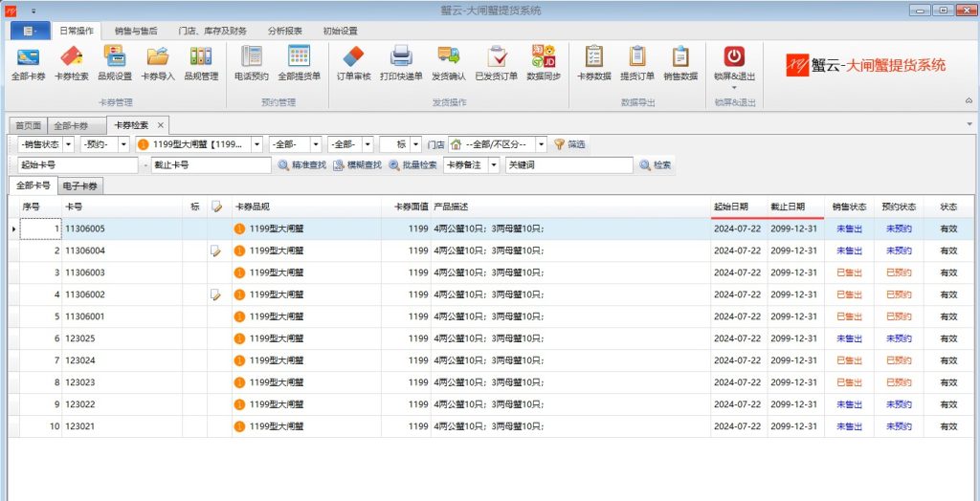Open 已发货订单 icon

click(497, 63)
